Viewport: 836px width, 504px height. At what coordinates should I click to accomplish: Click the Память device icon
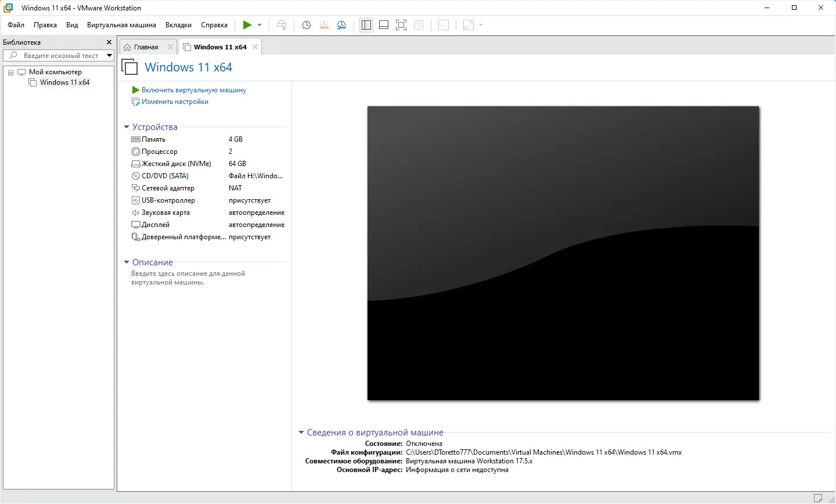click(x=136, y=139)
